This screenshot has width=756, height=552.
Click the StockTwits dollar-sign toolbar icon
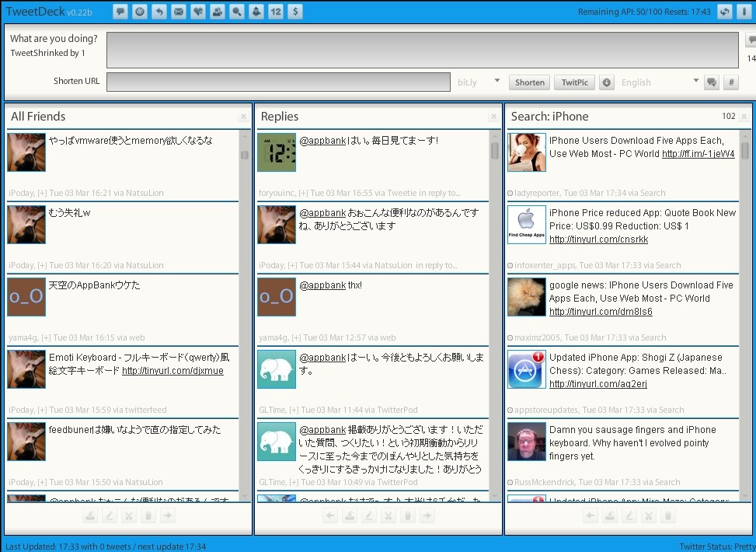click(295, 12)
